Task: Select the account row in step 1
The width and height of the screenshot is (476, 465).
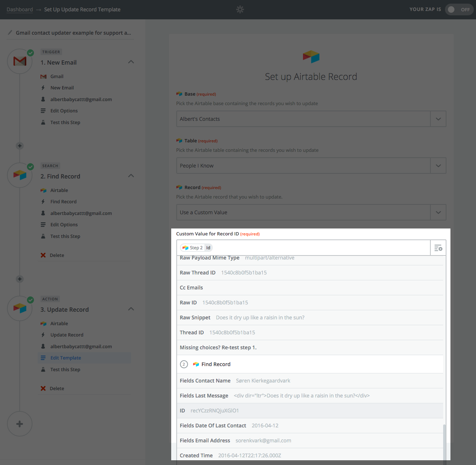Action: pos(81,99)
